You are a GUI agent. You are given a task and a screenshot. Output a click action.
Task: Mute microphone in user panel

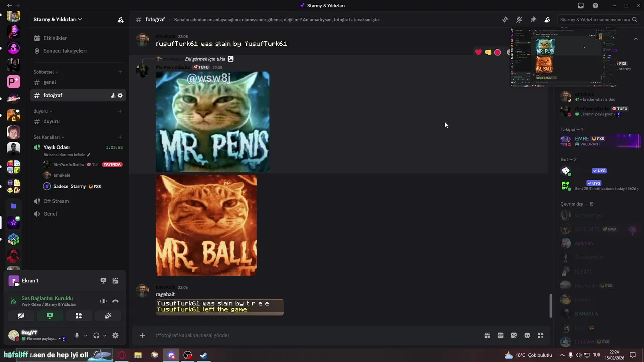77,335
